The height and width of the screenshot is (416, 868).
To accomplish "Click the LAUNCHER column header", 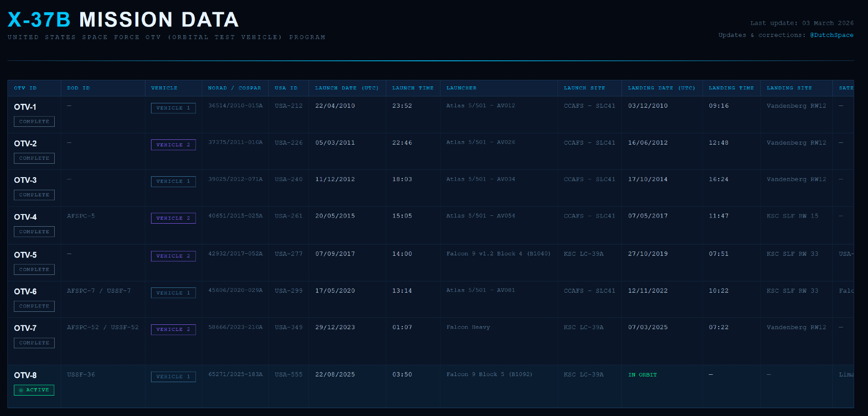I will click(461, 88).
